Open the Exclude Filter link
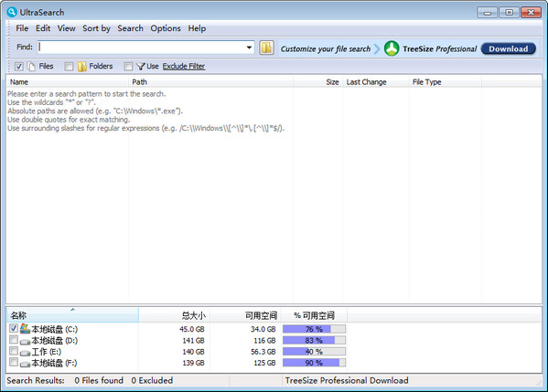Screen dimensions: 548x392 184,67
